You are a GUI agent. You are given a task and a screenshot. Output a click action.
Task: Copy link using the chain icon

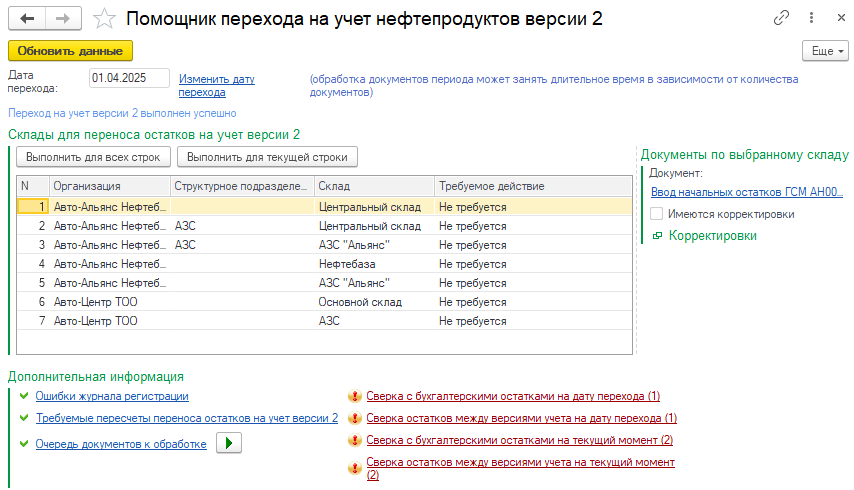pos(781,19)
